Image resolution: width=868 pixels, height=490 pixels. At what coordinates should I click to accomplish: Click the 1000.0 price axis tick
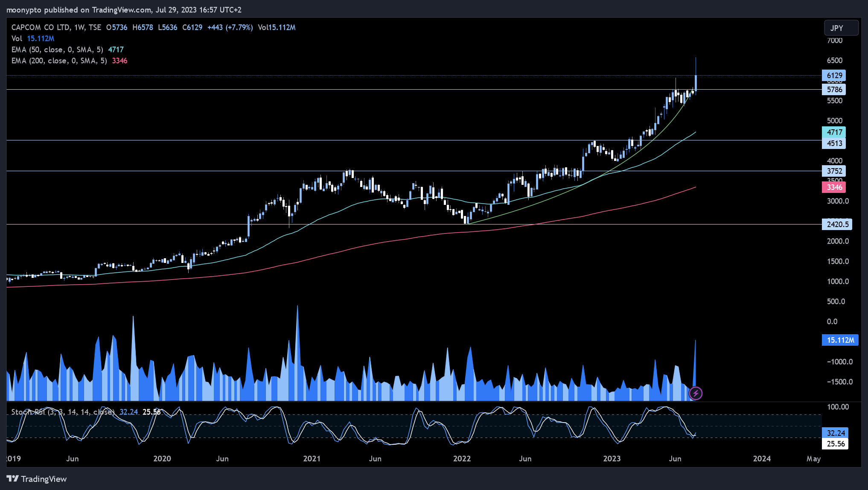point(838,281)
